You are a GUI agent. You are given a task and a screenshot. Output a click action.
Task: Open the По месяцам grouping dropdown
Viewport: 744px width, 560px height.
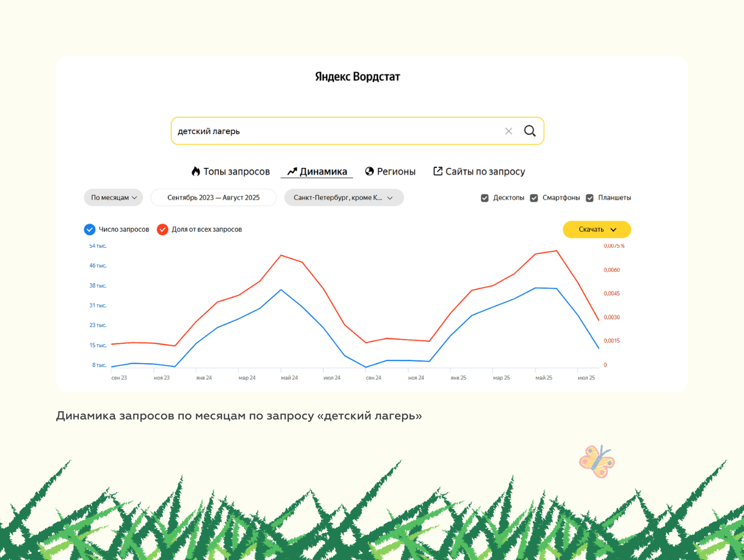click(x=113, y=197)
